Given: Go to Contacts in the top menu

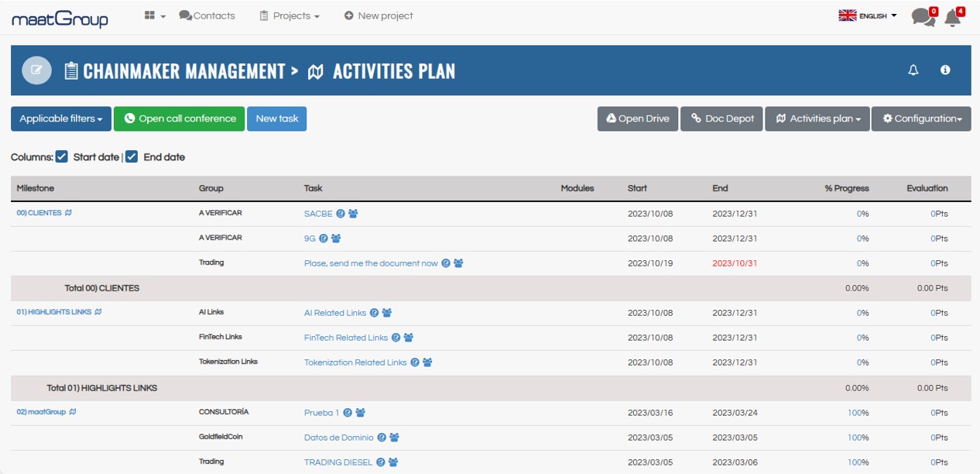Looking at the screenshot, I should [x=207, y=15].
